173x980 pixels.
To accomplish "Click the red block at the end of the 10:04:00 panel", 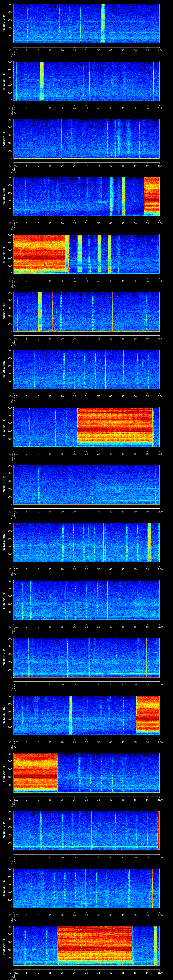I will pos(152,196).
